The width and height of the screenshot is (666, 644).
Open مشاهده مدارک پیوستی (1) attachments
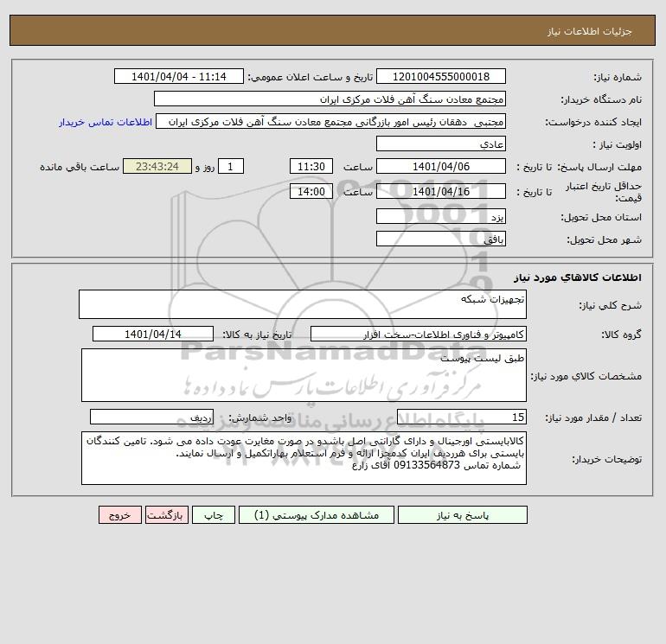(317, 515)
